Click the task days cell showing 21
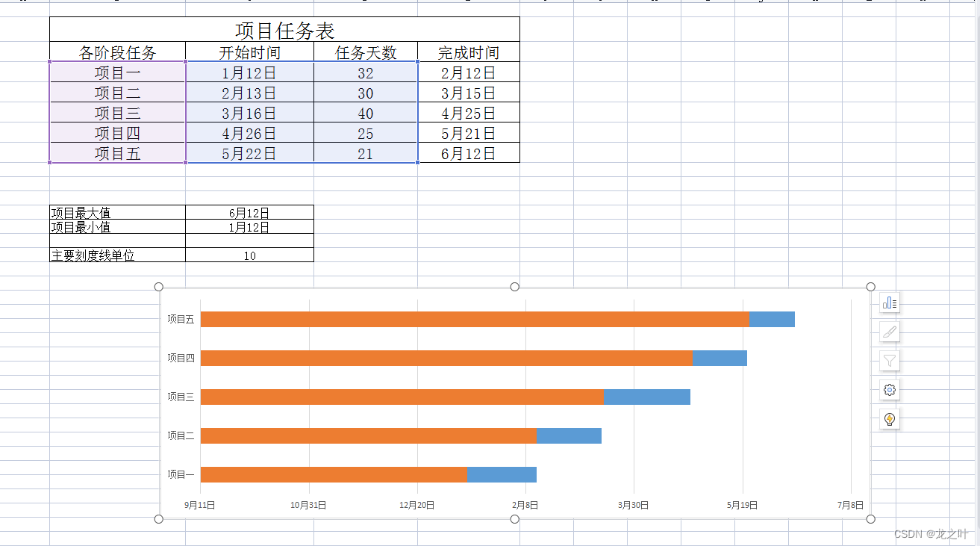980x546 pixels. 366,153
